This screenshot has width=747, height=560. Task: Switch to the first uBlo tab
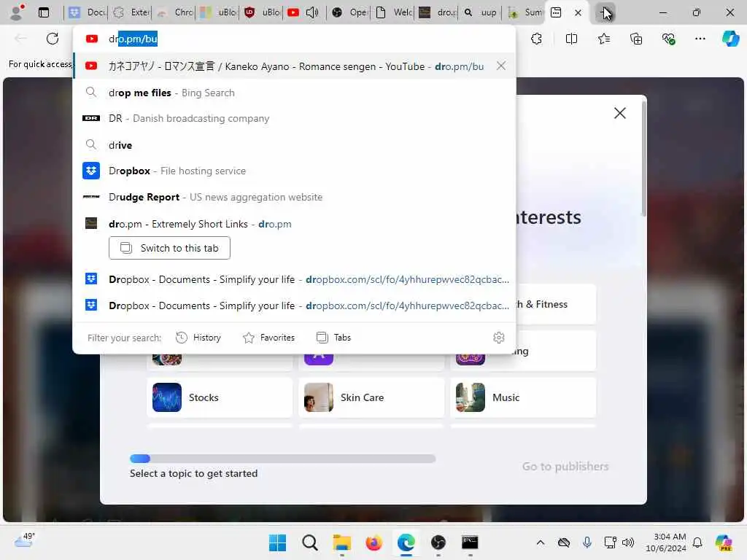[x=218, y=12]
